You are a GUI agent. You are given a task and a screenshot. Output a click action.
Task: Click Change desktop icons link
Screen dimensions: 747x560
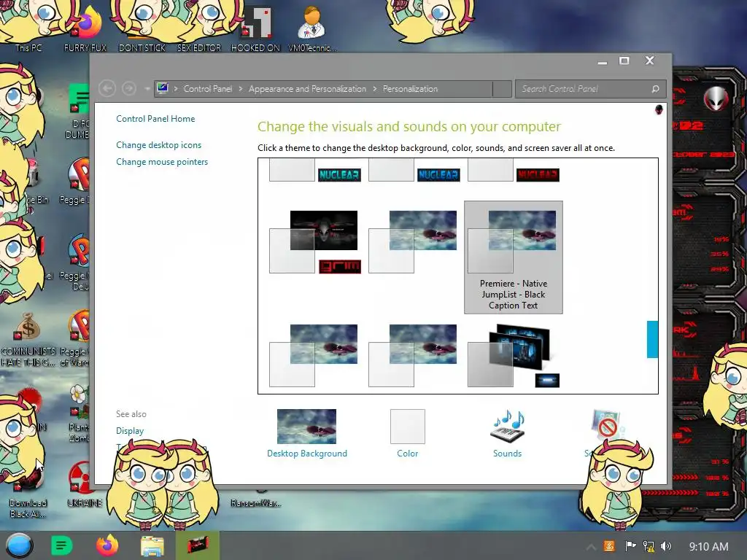(158, 145)
